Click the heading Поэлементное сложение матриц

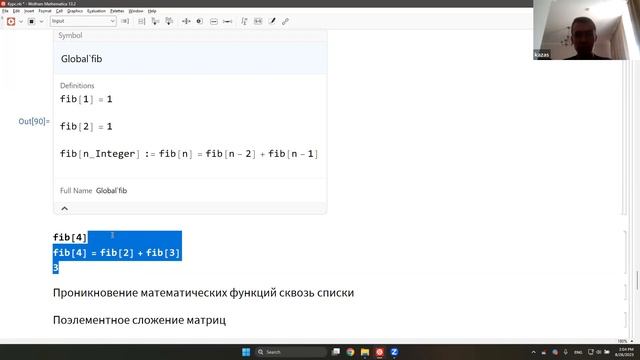[x=139, y=320]
